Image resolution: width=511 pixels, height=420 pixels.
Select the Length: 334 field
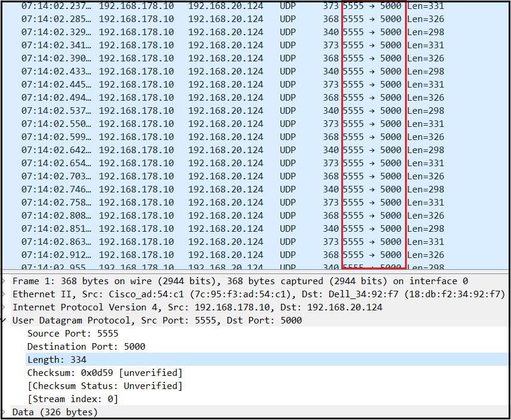[57, 359]
